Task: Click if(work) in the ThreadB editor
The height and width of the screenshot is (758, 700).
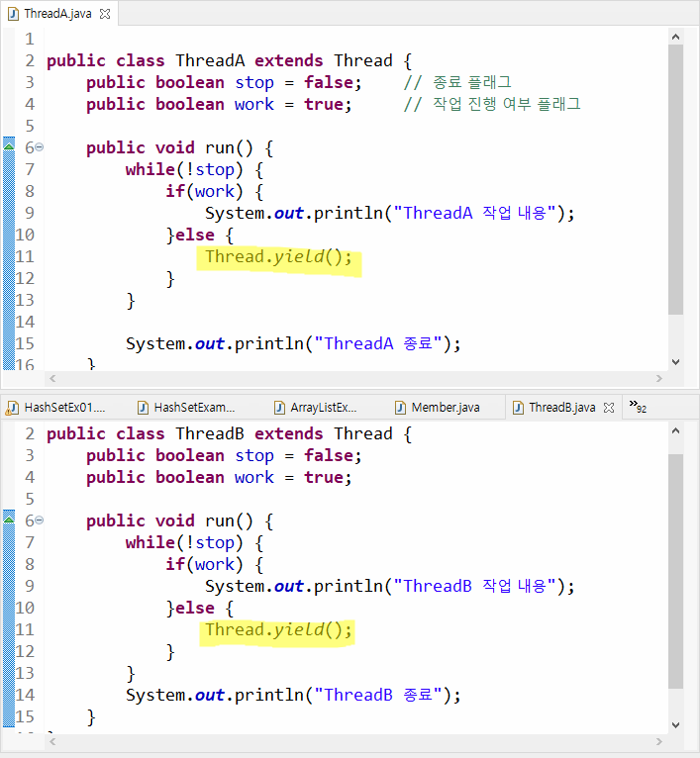Action: click(204, 564)
